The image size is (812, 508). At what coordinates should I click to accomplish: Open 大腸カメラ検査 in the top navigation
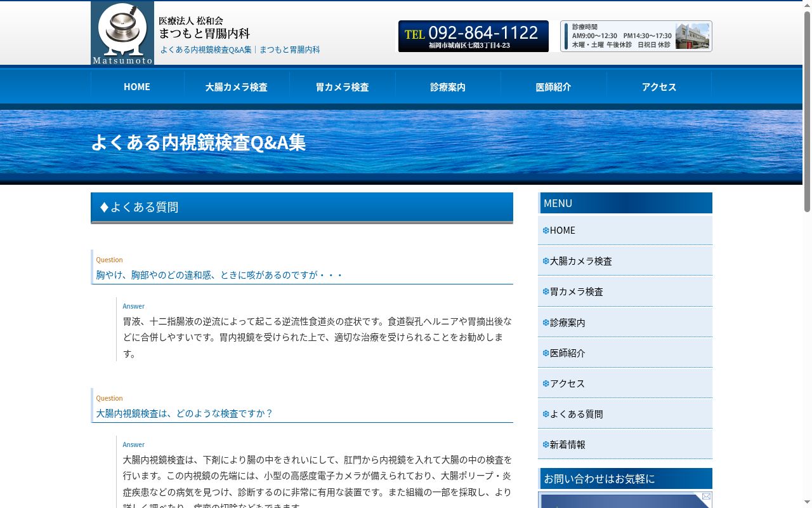click(x=236, y=87)
